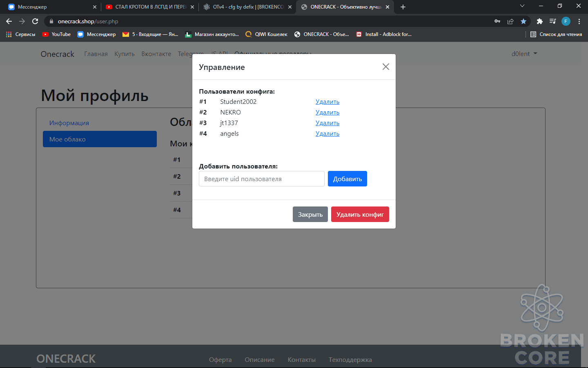The width and height of the screenshot is (588, 368).
Task: Open the Chrome profile avatar
Action: 566,21
